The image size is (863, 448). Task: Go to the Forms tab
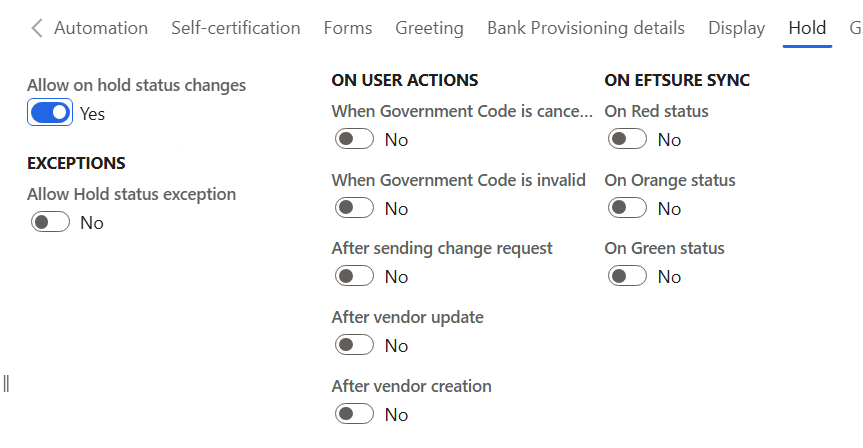coord(348,28)
